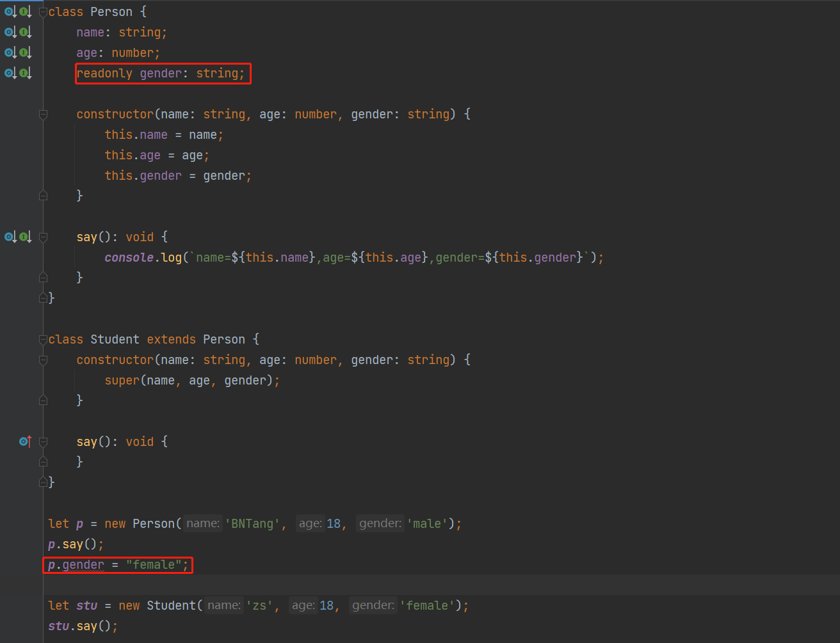Click string literal 'male' in Person call

tap(427, 523)
